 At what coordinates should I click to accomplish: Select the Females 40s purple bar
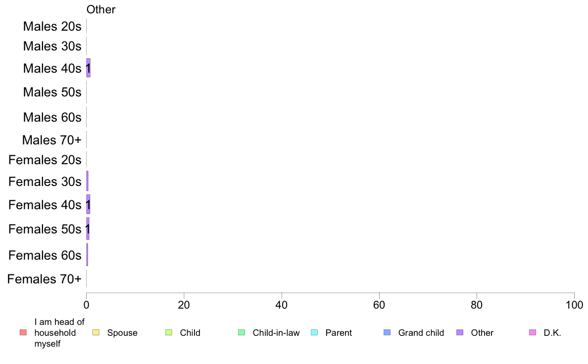pyautogui.click(x=88, y=204)
